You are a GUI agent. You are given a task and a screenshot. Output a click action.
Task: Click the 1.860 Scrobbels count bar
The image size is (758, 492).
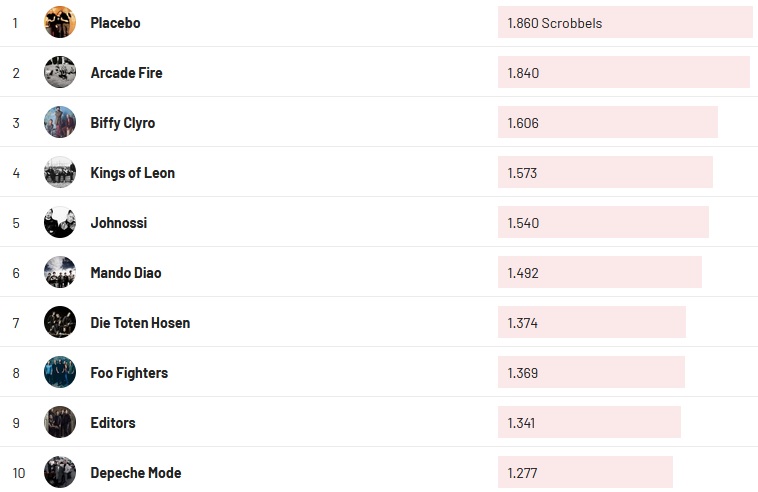[624, 22]
